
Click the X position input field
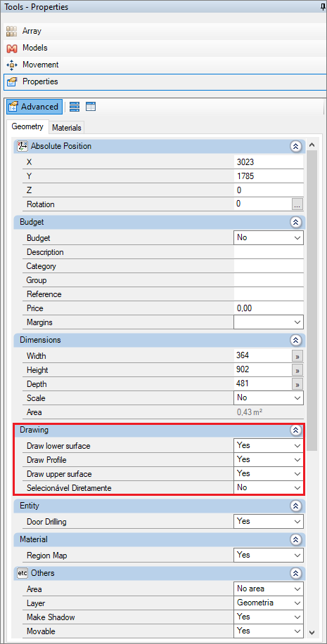tap(269, 162)
